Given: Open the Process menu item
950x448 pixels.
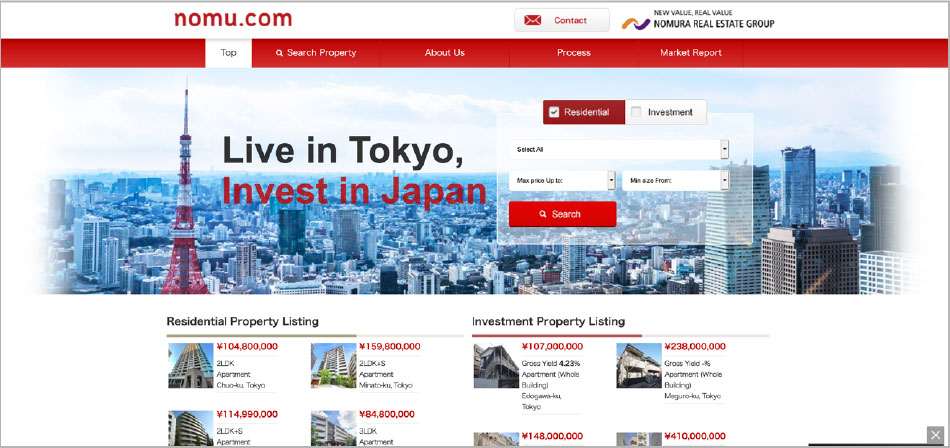Looking at the screenshot, I should point(574,53).
